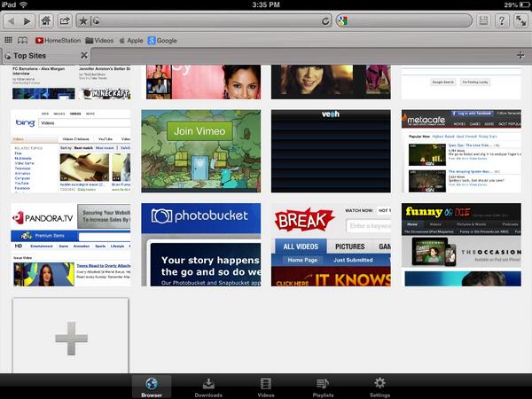
Task: Tap the 3:35 PM clock
Action: (x=266, y=4)
